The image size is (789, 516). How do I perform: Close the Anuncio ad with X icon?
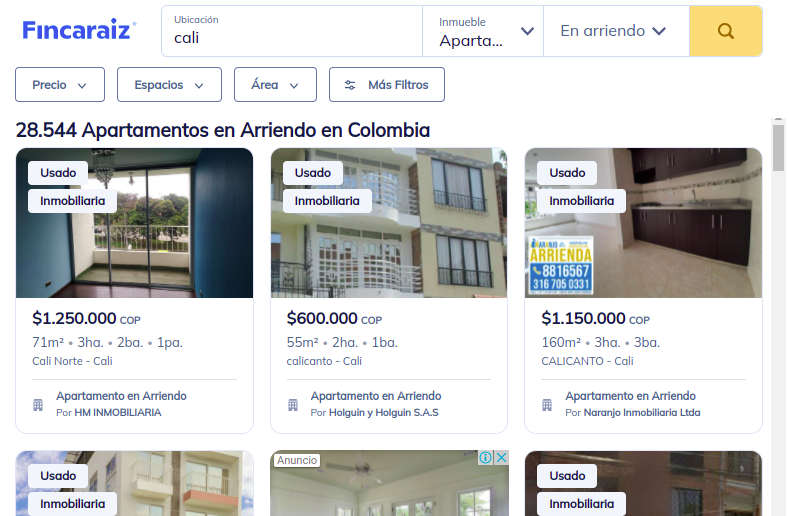coord(501,458)
